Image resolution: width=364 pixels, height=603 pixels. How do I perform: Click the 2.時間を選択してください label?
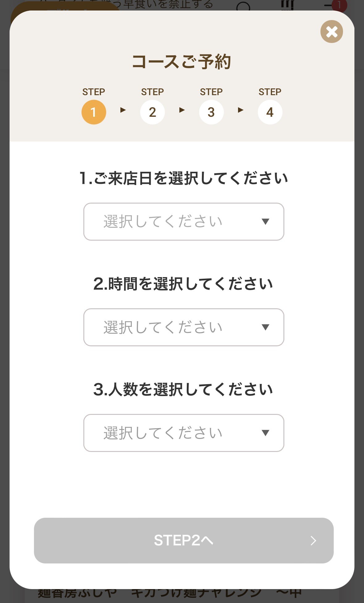tap(183, 284)
